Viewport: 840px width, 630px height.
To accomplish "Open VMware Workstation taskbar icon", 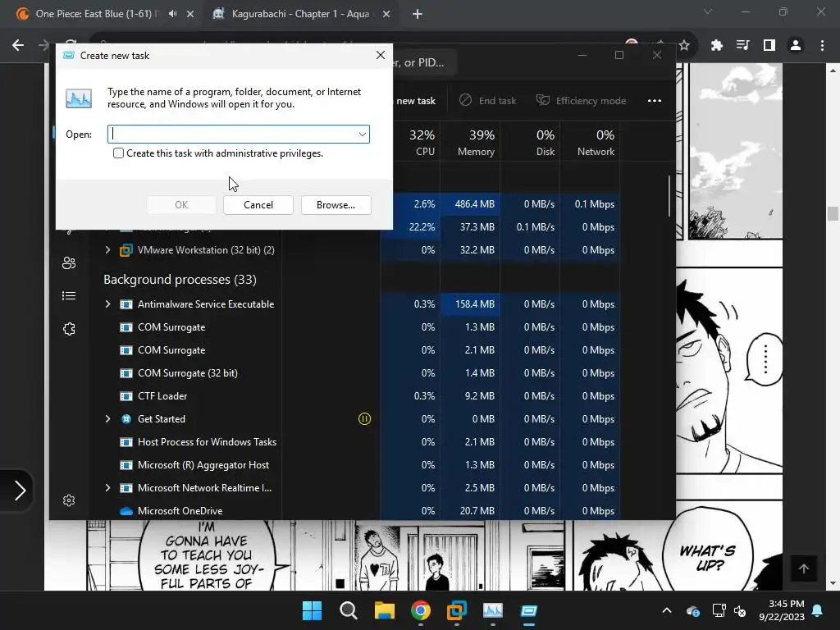I will pyautogui.click(x=457, y=610).
